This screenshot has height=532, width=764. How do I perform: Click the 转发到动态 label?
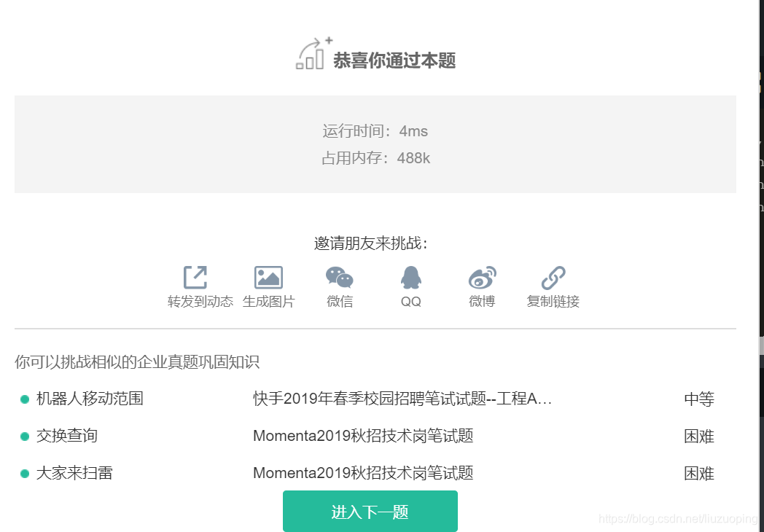200,302
